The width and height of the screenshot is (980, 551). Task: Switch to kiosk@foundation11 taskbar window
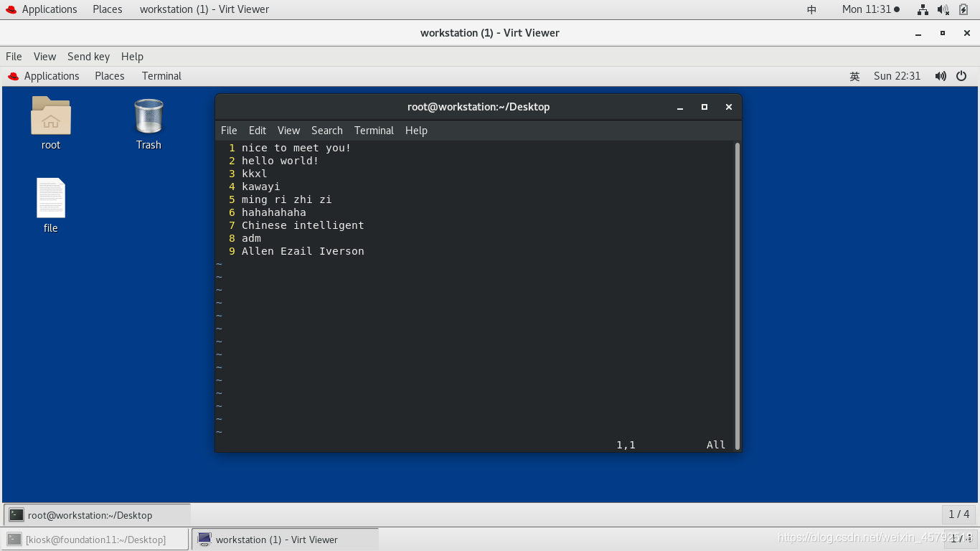96,540
